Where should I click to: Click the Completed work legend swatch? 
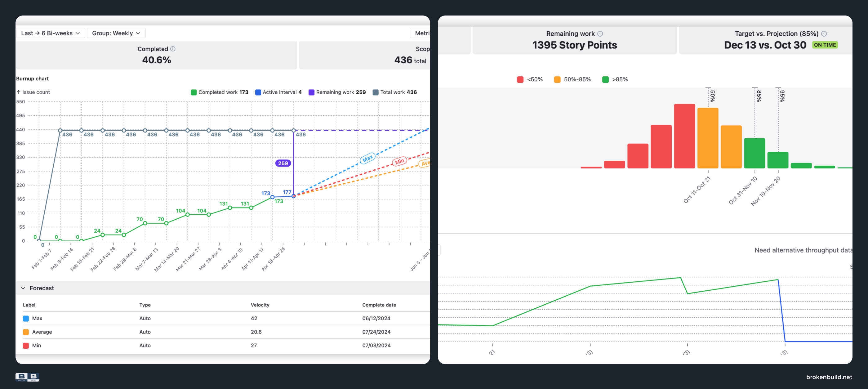(x=194, y=92)
